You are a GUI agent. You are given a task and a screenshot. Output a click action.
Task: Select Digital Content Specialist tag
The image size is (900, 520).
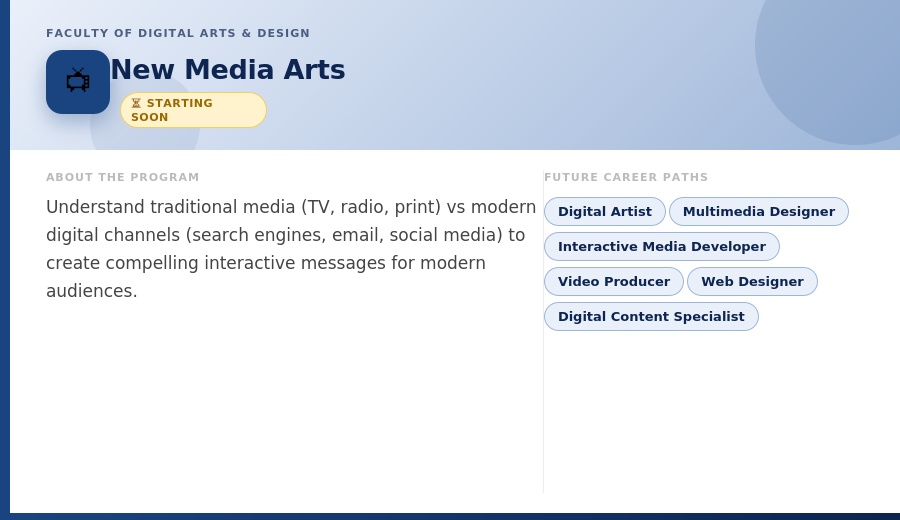[x=651, y=317]
